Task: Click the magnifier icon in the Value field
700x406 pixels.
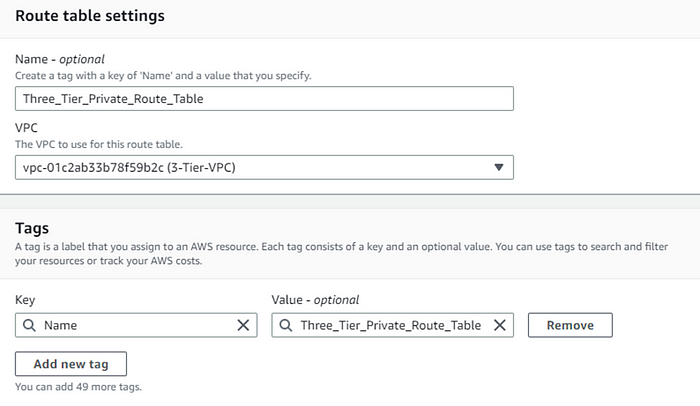Action: [287, 325]
